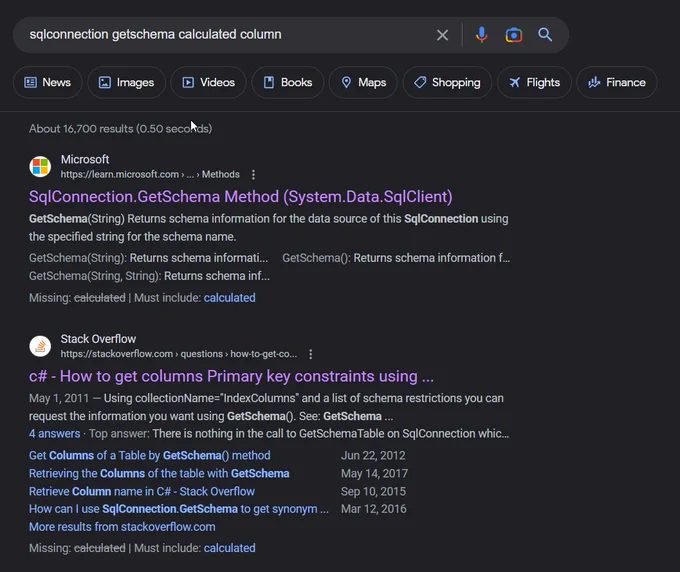Screen dimensions: 680x572
Task: Switch to the Flights filter
Action: pyautogui.click(x=534, y=82)
